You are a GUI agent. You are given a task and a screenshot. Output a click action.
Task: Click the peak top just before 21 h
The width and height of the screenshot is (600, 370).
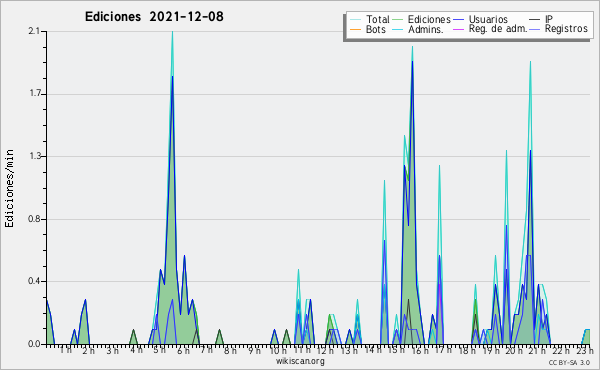pos(530,62)
